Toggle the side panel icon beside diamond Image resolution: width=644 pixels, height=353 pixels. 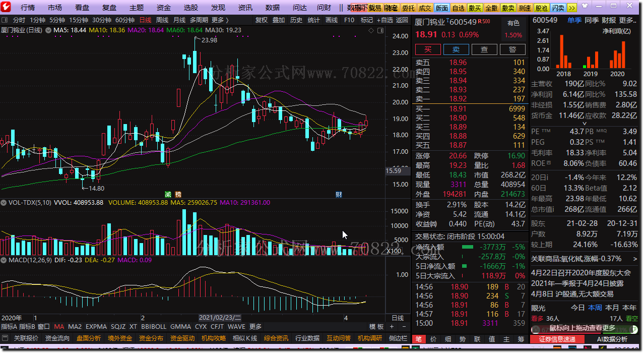(379, 30)
